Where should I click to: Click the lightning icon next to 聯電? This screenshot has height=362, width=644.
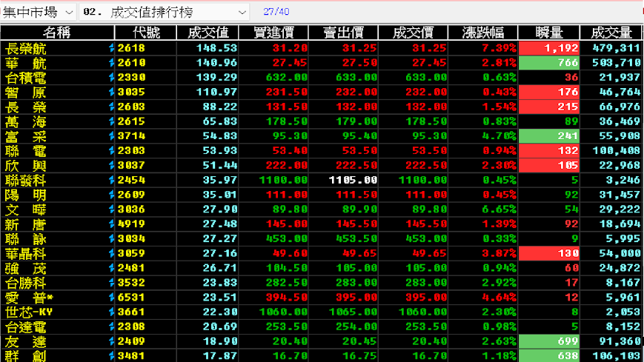(x=111, y=150)
